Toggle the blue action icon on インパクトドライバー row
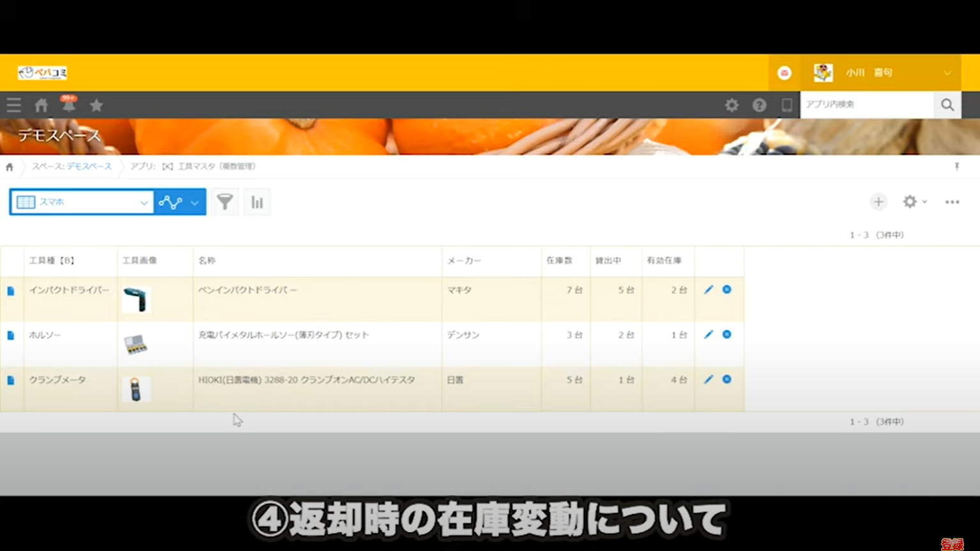This screenshot has width=980, height=551. pyautogui.click(x=727, y=290)
